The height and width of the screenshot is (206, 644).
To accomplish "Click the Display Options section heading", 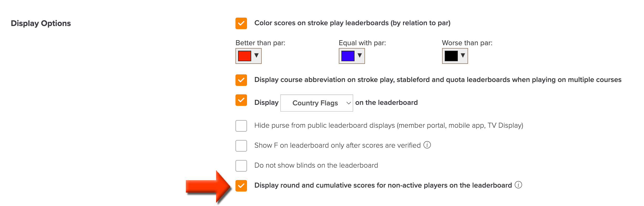I will [x=41, y=23].
